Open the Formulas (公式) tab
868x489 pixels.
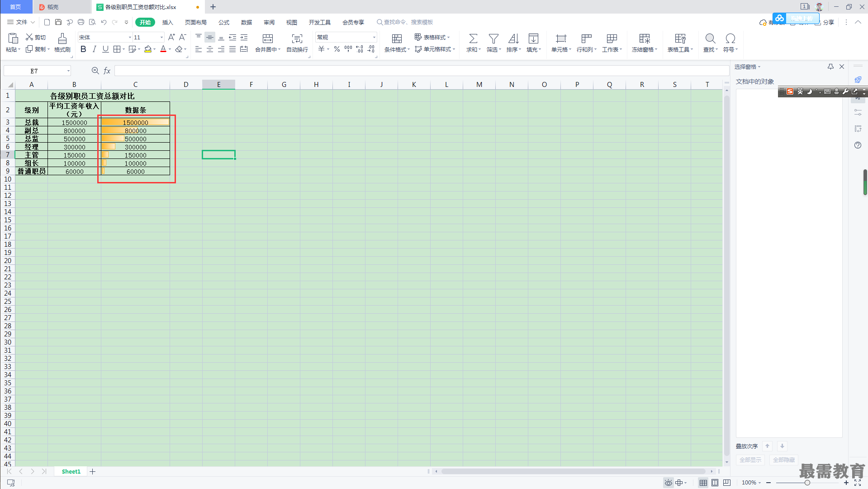click(x=224, y=22)
